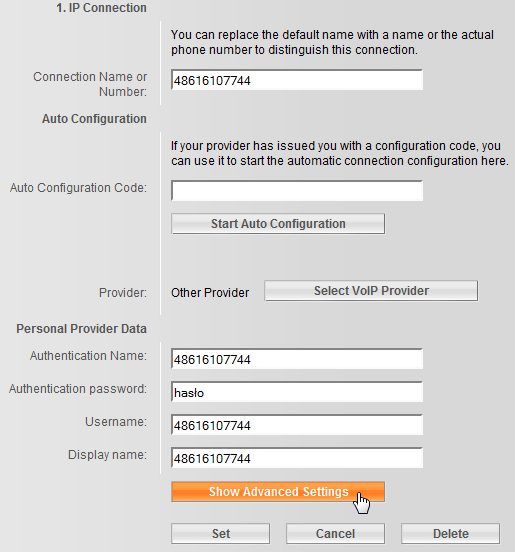The height and width of the screenshot is (554, 517).
Task: Click the Auto Configuration Code label
Action: pos(78,188)
